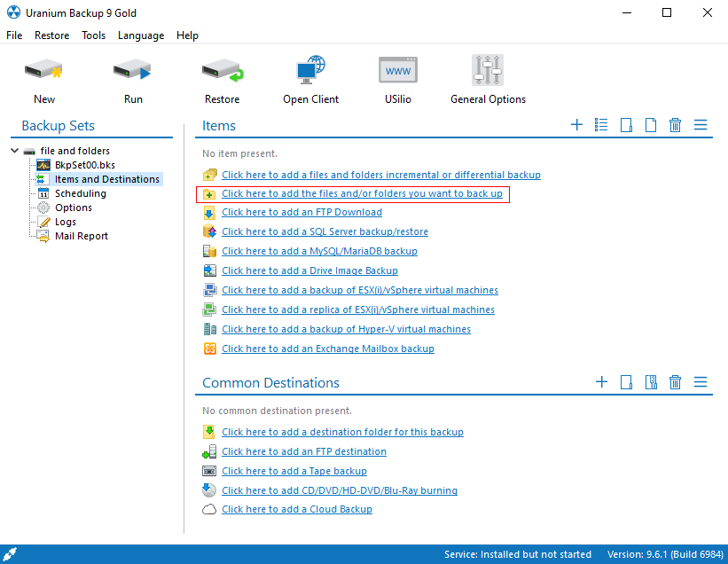728x564 pixels.
Task: Collapse the 'file and folders' tree node
Action: pos(15,151)
